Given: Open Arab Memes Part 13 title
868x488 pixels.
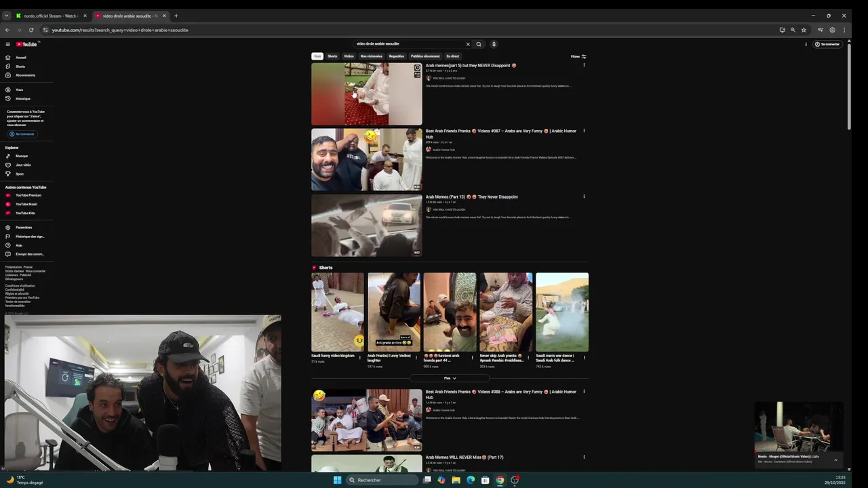Looking at the screenshot, I should 471,197.
